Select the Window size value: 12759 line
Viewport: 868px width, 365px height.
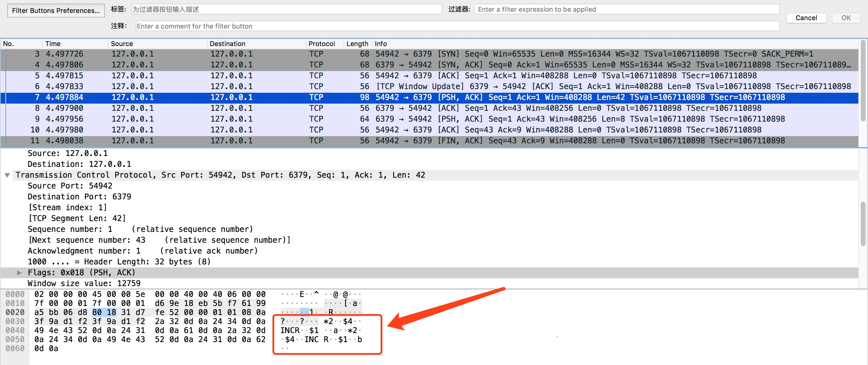click(x=84, y=283)
